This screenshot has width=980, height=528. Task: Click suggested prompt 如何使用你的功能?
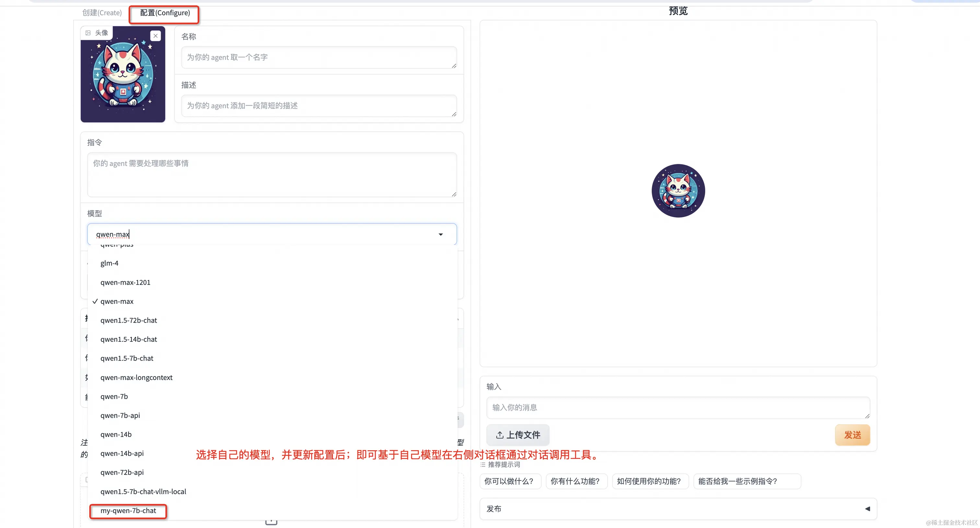649,481
